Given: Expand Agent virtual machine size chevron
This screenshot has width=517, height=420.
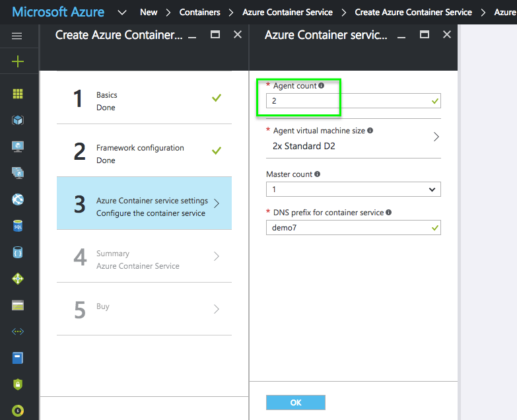Looking at the screenshot, I should [436, 137].
